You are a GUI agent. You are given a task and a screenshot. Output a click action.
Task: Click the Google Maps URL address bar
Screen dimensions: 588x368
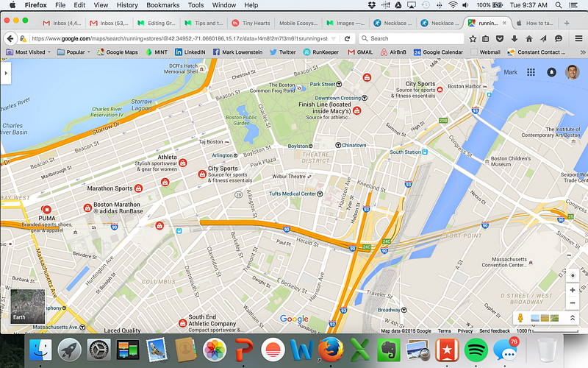click(179, 38)
